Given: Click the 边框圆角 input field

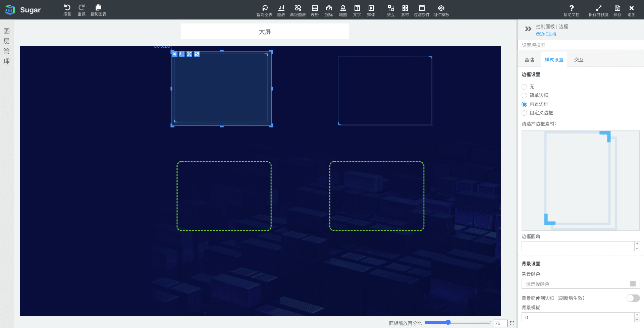Looking at the screenshot, I should tap(578, 246).
